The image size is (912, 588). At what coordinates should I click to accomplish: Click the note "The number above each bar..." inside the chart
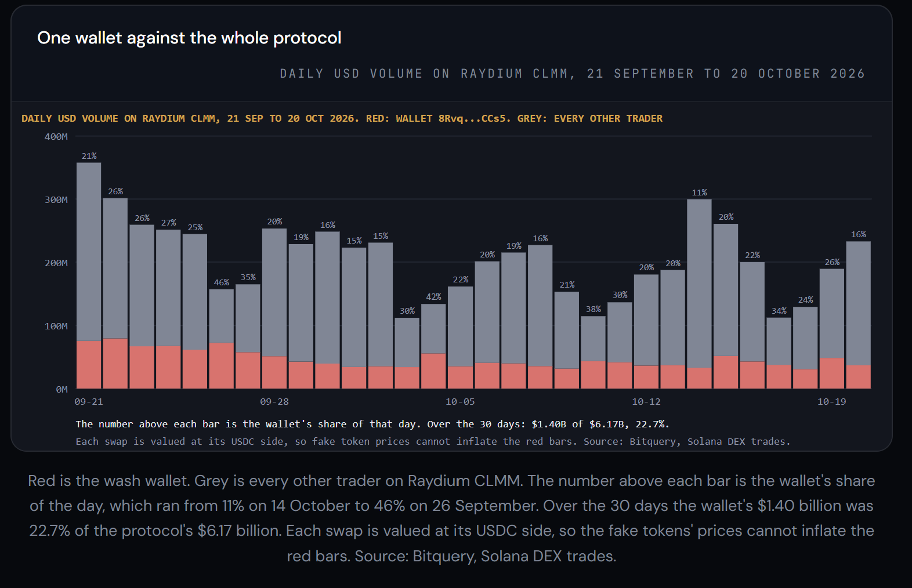[x=372, y=424]
